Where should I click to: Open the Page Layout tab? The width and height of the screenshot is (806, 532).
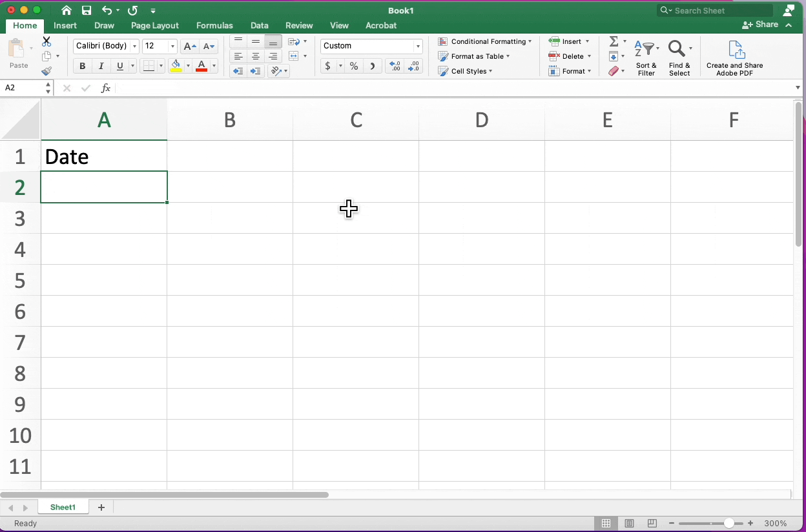point(154,25)
